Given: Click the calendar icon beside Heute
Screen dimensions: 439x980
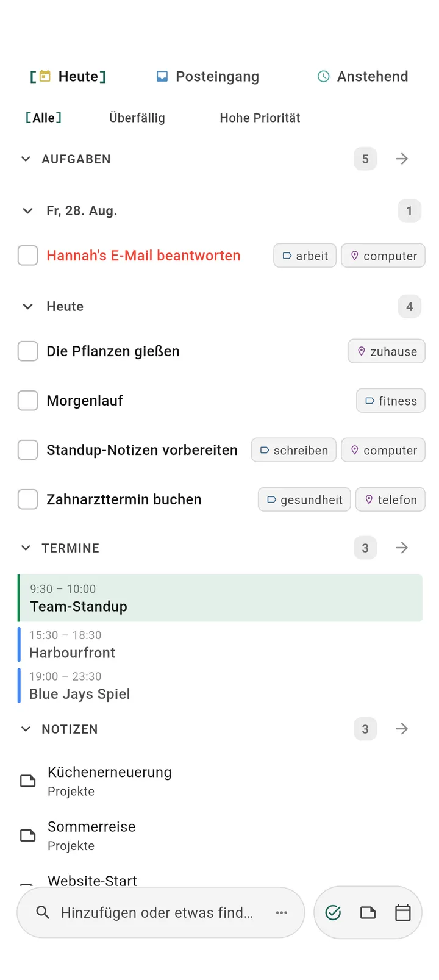Looking at the screenshot, I should point(45,76).
